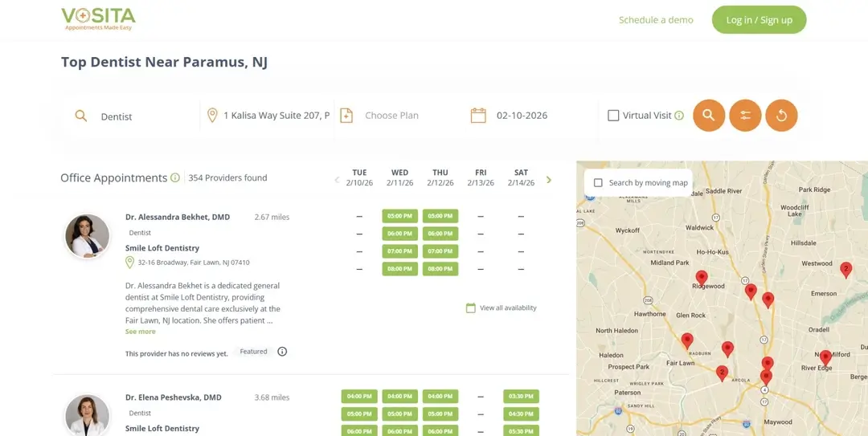The image size is (868, 436).
Task: Open the Choose Plan dropdown
Action: 391,116
